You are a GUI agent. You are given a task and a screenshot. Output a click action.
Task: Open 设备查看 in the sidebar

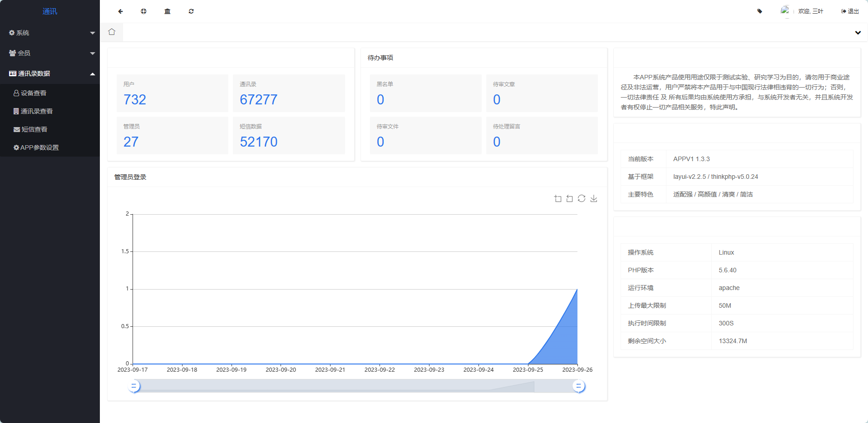[x=33, y=93]
